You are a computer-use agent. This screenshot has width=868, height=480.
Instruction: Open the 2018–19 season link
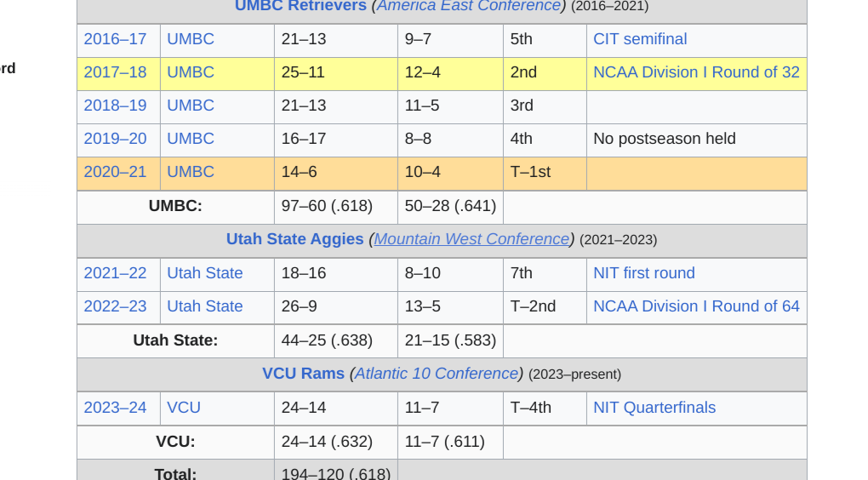point(115,106)
